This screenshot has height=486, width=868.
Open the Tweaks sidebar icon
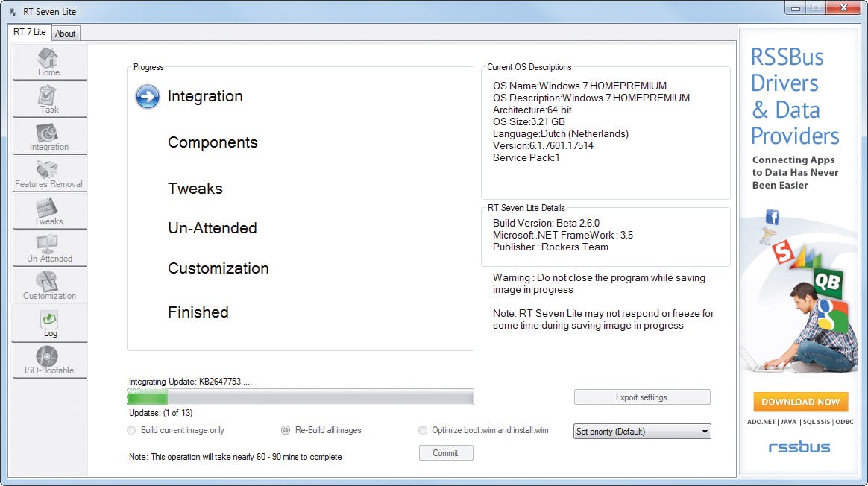(x=49, y=212)
